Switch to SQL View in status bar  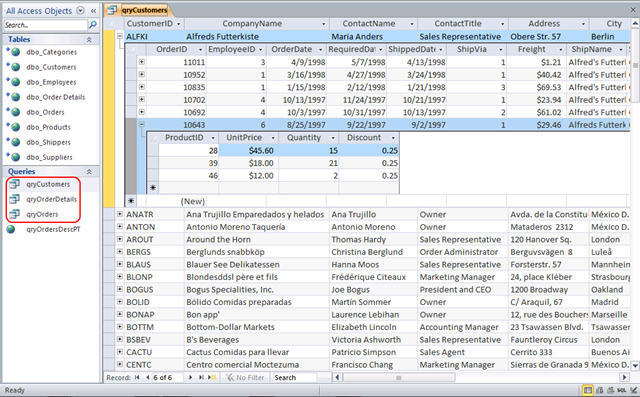tap(621, 390)
